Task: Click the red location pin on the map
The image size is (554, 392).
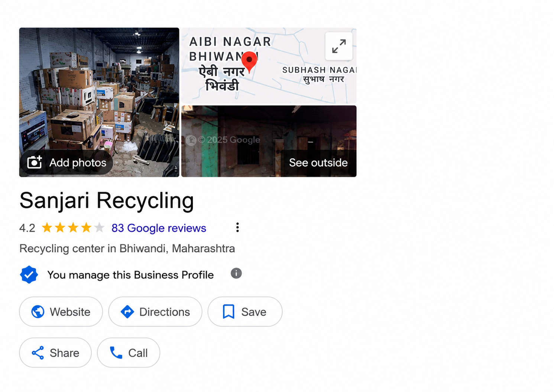Action: [x=249, y=62]
